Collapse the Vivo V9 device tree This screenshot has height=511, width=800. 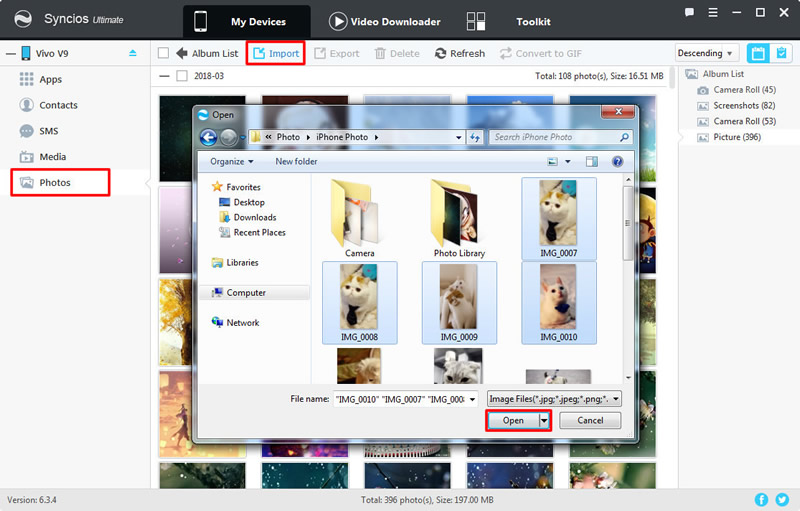(11, 54)
